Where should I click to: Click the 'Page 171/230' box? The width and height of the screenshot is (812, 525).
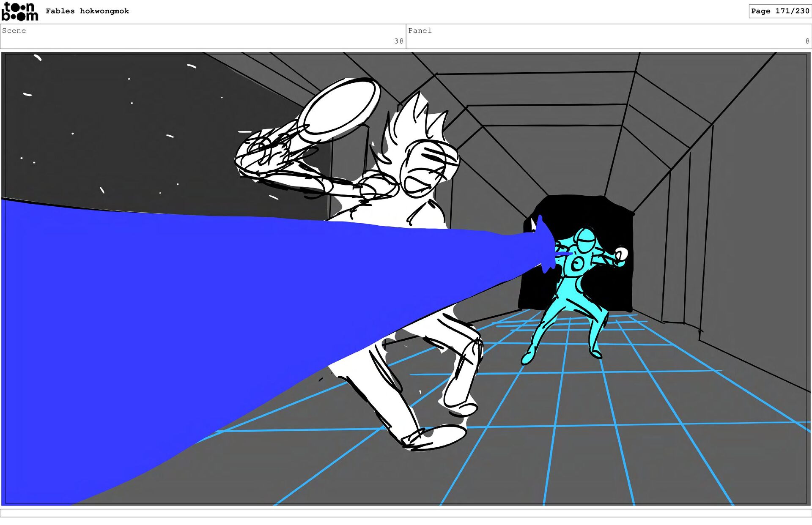(x=779, y=11)
